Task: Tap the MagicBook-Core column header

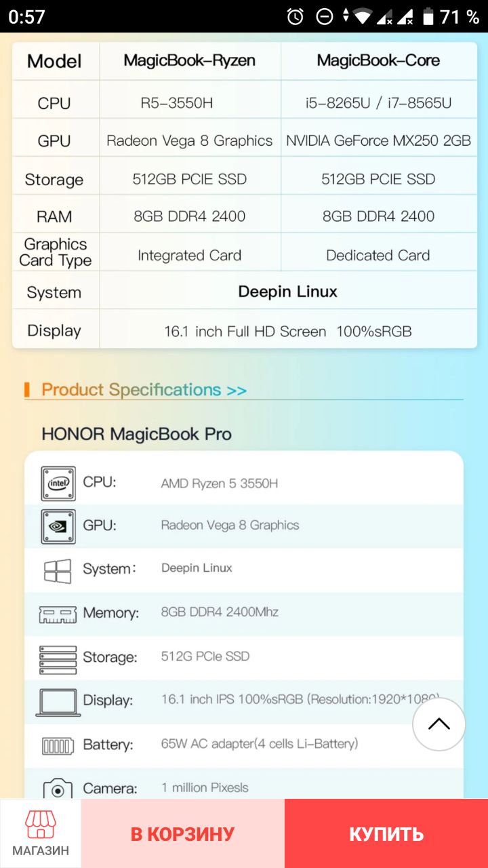Action: point(378,61)
